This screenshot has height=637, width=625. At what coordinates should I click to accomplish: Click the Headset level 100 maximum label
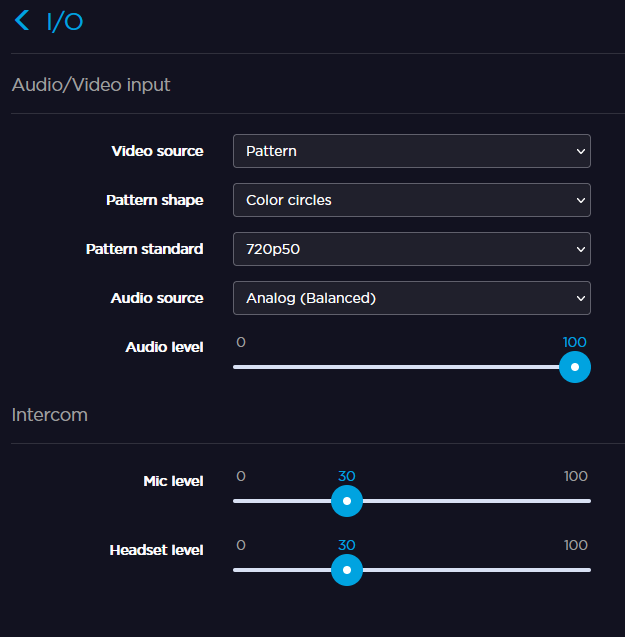575,545
